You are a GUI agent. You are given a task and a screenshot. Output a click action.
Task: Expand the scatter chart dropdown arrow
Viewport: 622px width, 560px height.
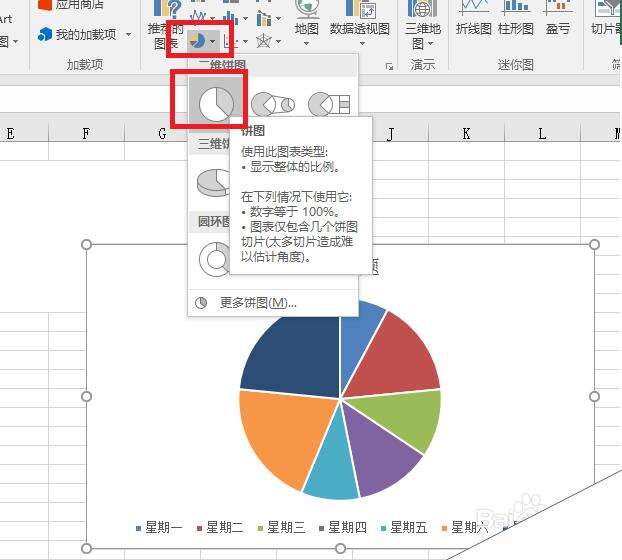(x=246, y=41)
